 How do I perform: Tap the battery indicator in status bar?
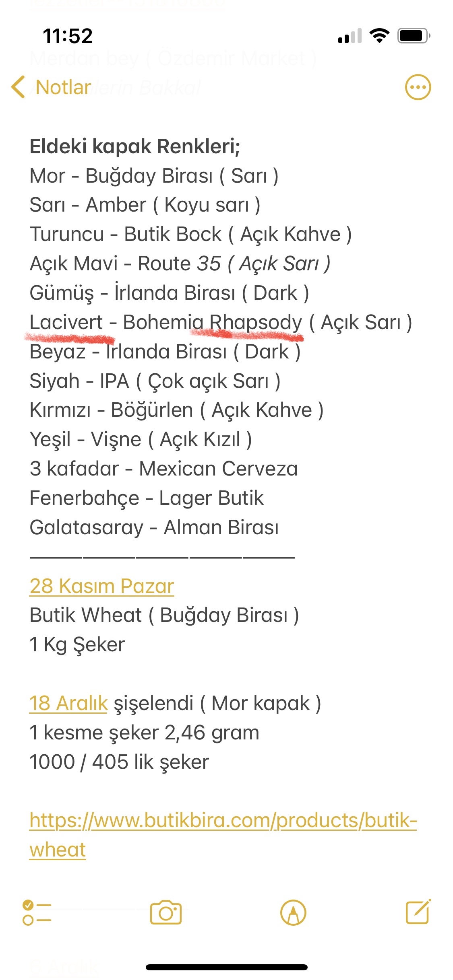point(414,36)
